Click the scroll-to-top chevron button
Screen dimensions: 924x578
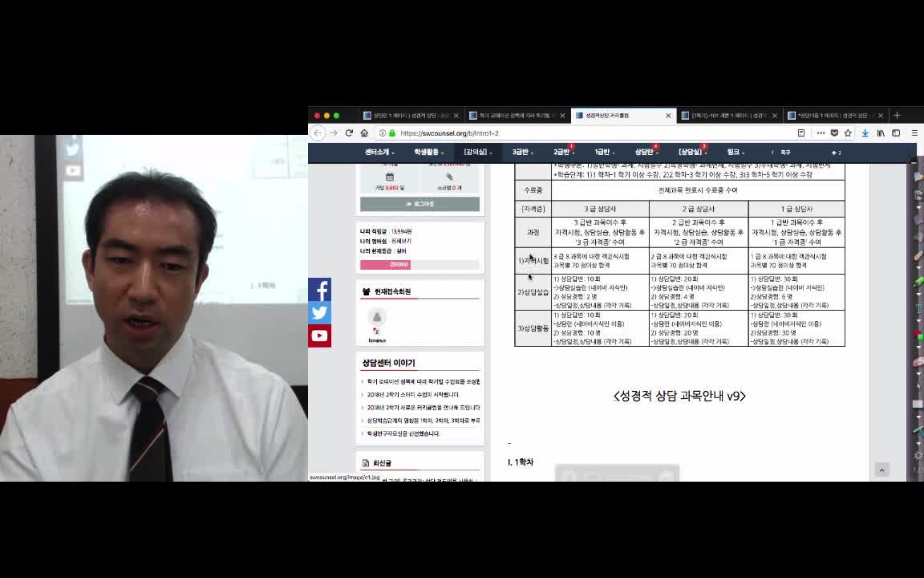pyautogui.click(x=881, y=470)
